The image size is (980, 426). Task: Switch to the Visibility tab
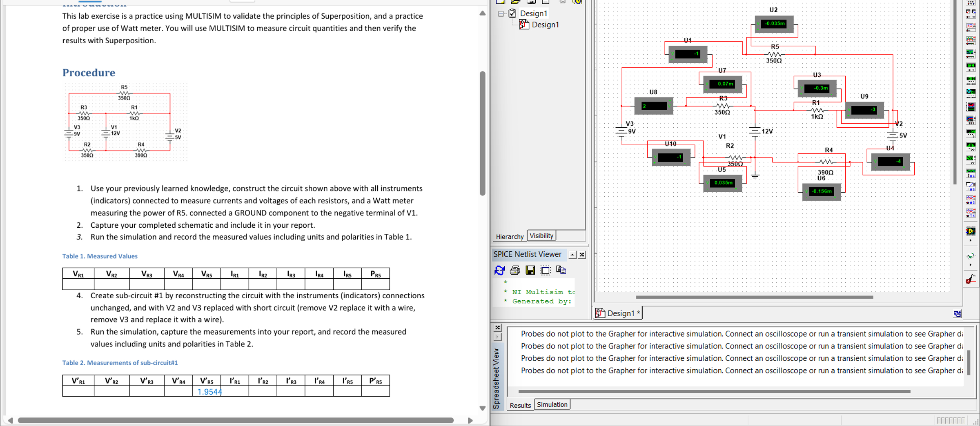(541, 235)
